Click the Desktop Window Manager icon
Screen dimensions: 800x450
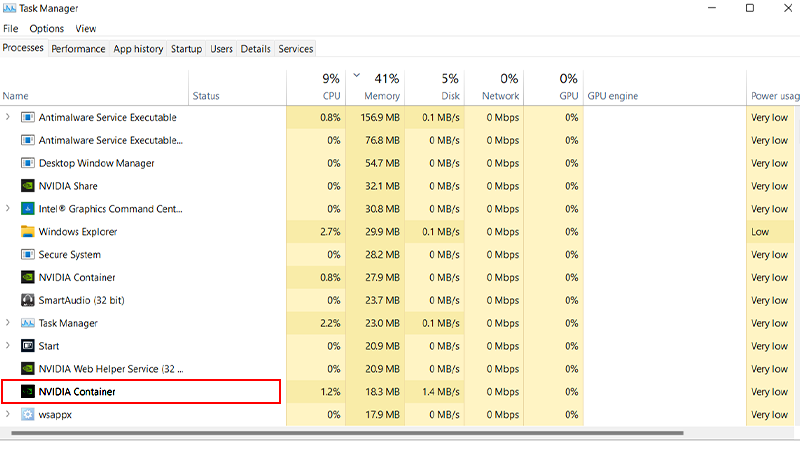pos(28,163)
